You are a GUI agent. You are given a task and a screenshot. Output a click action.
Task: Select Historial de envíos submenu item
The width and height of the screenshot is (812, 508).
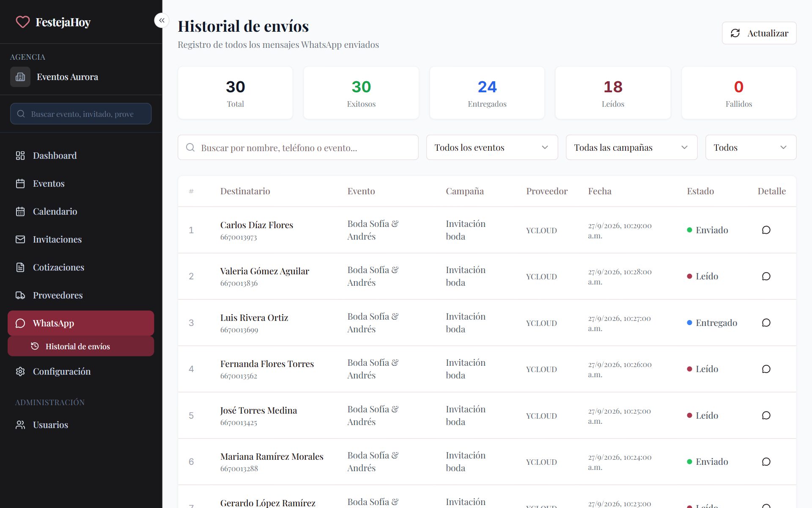81,347
